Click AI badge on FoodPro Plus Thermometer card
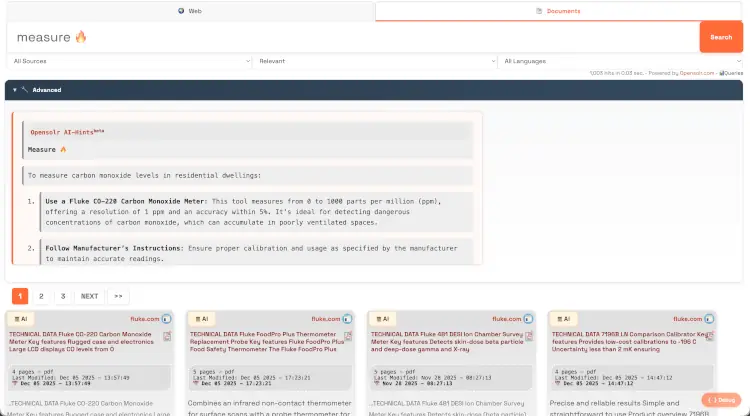This screenshot has height=416, width=750. [x=202, y=319]
